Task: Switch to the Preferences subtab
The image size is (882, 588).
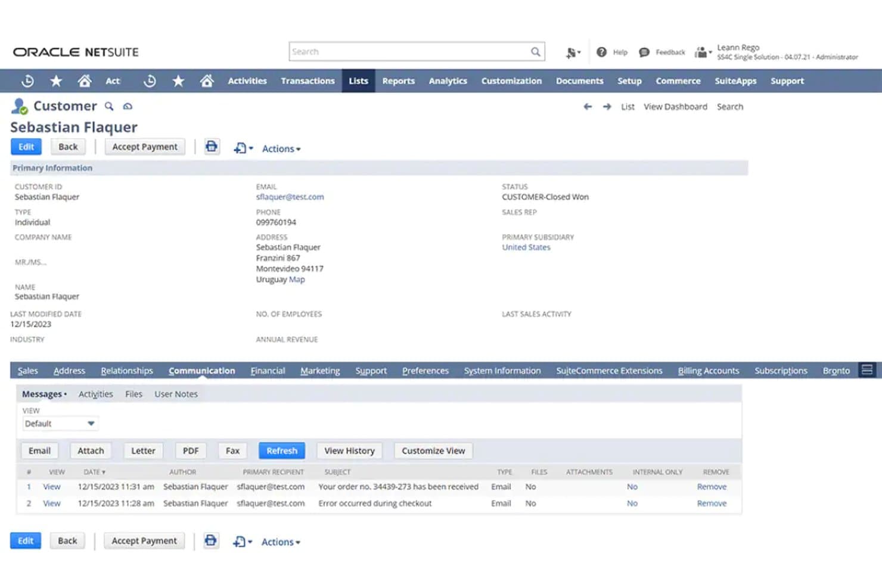Action: point(425,371)
